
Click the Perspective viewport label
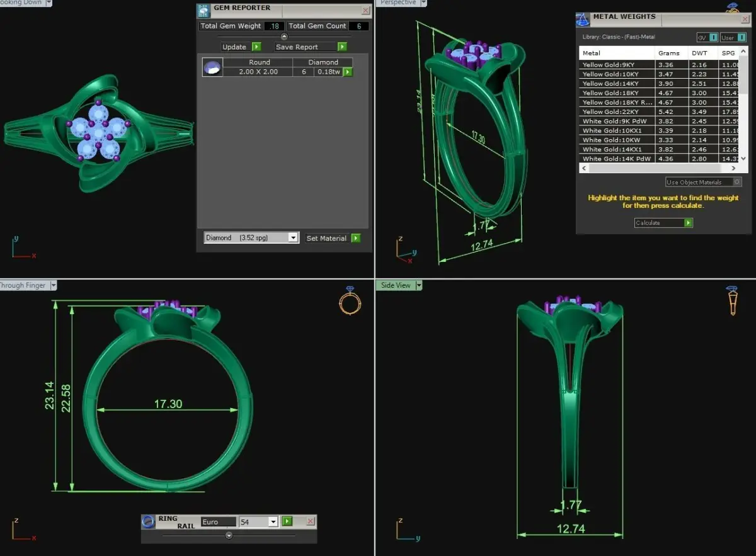(398, 3)
